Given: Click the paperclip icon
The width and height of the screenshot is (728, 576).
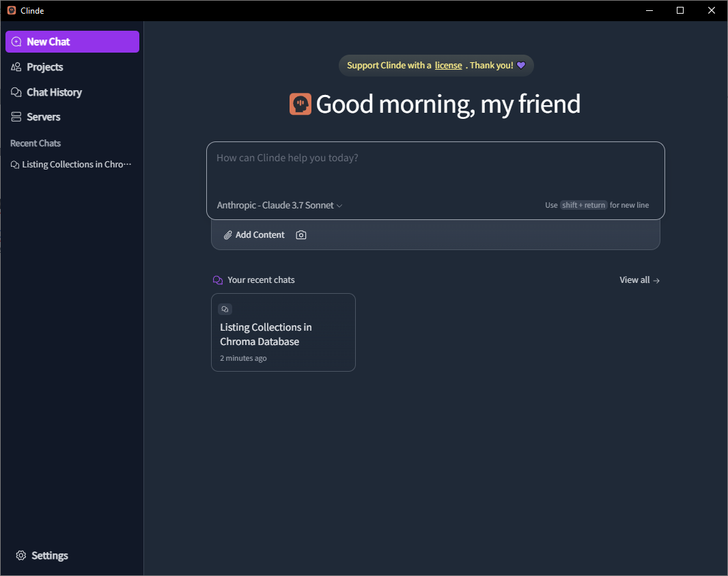Looking at the screenshot, I should click(227, 235).
